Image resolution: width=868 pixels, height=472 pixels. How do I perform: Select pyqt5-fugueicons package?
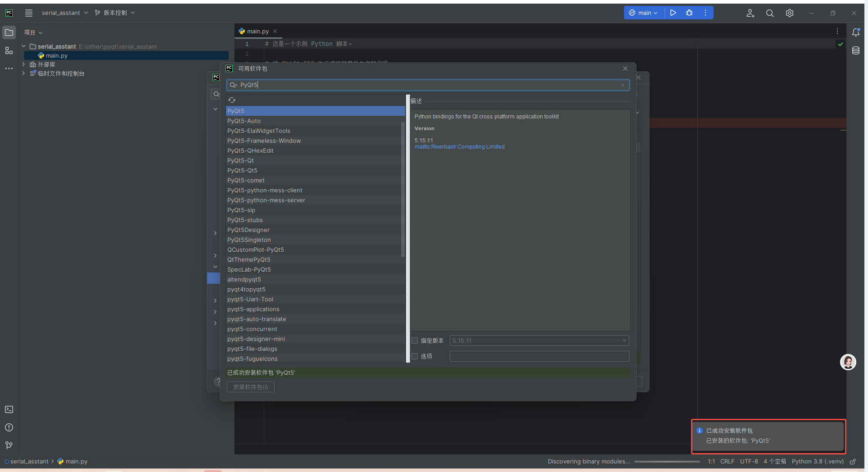(315, 359)
